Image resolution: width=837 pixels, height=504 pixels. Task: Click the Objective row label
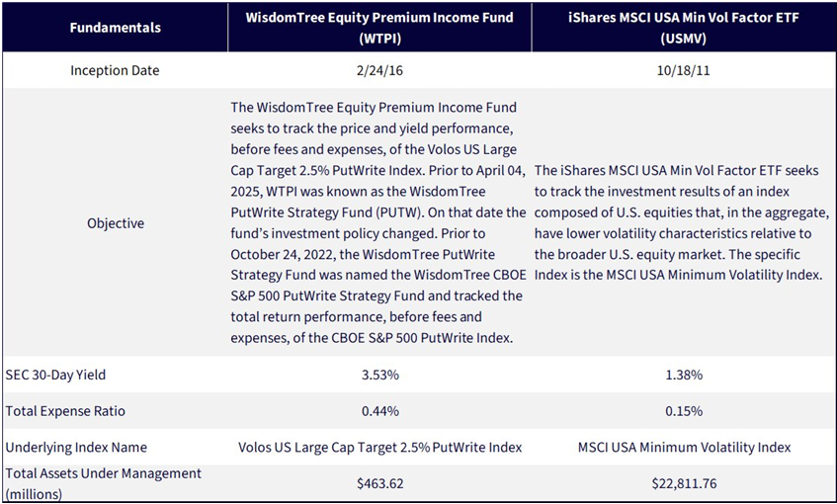click(x=116, y=222)
